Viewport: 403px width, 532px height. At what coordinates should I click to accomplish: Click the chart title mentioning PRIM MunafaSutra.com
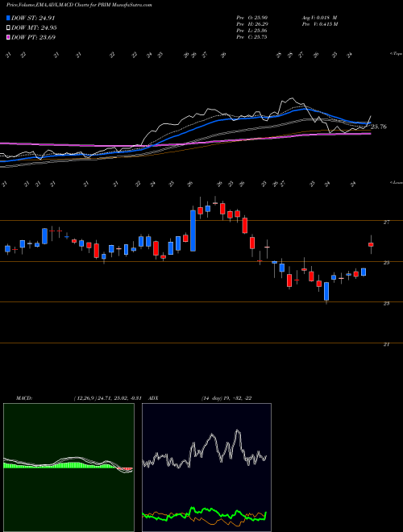point(79,5)
